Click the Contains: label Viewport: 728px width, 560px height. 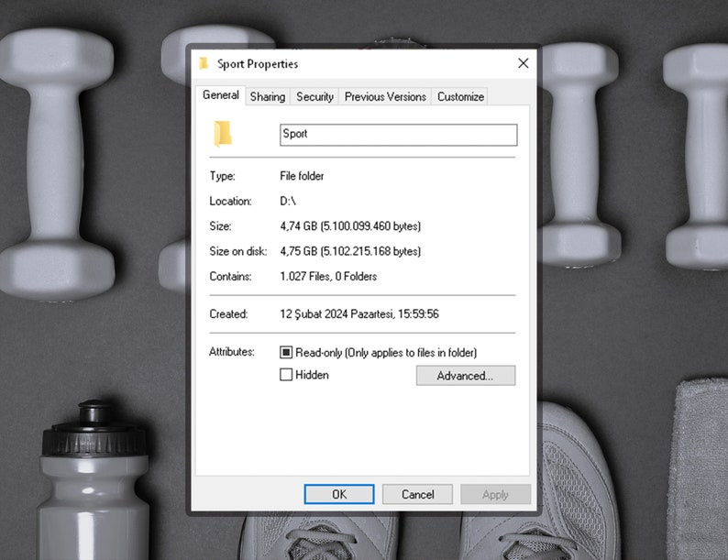[x=230, y=276]
